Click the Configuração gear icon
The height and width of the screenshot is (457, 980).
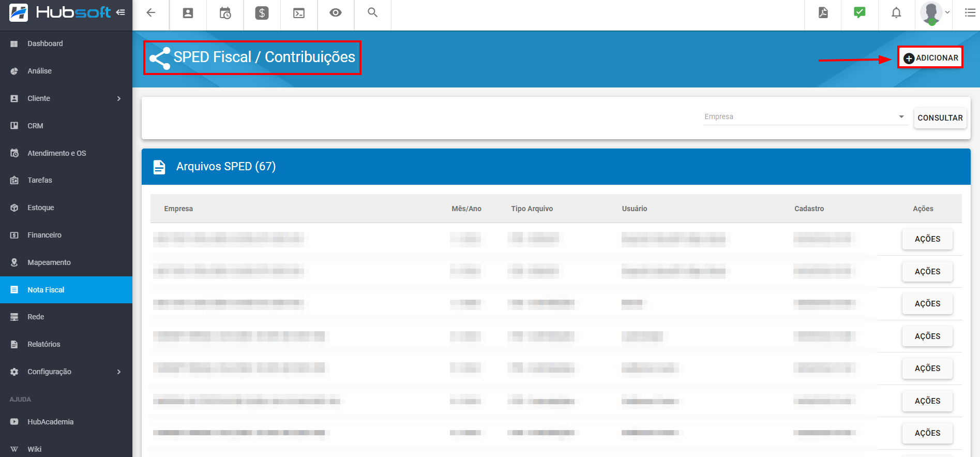tap(14, 372)
